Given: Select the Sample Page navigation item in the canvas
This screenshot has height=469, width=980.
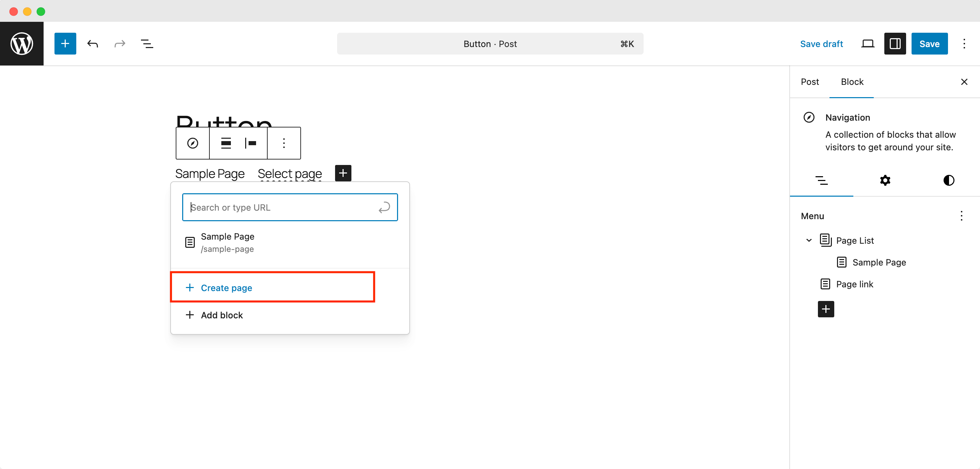Looking at the screenshot, I should click(210, 173).
